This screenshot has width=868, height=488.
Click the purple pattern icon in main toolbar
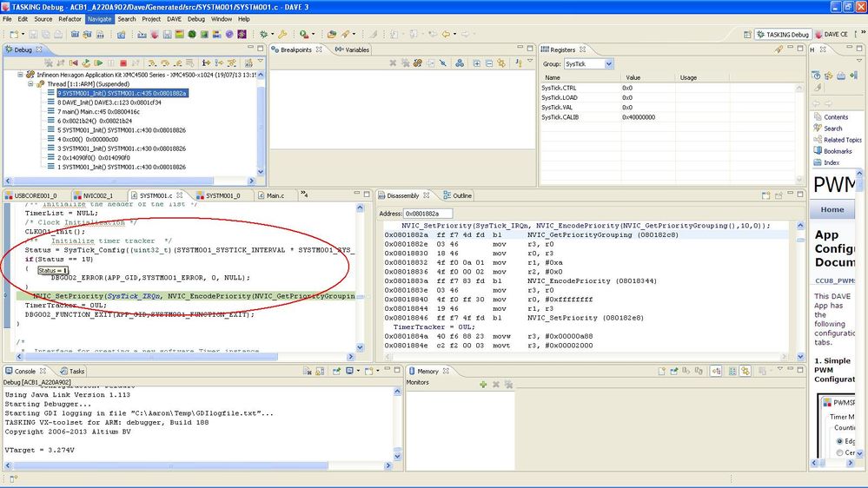click(x=242, y=35)
